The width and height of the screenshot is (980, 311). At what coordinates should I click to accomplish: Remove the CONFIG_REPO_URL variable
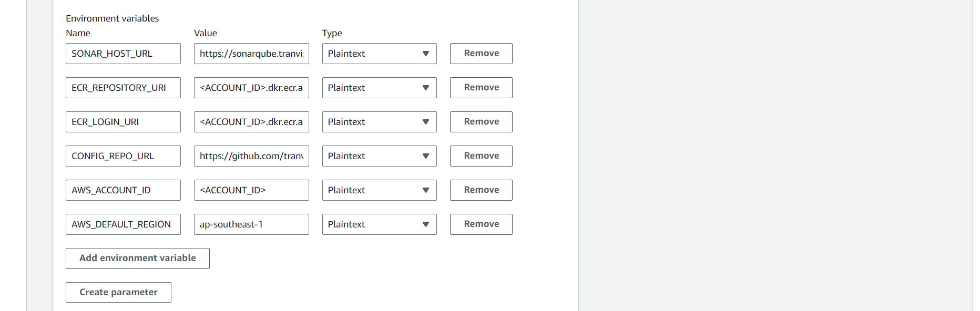pyautogui.click(x=481, y=155)
